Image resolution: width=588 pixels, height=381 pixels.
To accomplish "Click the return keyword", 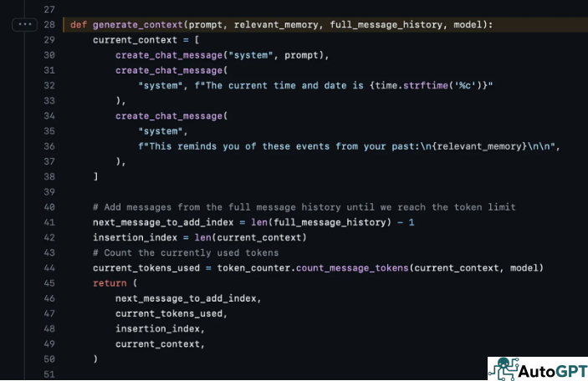I will click(110, 283).
